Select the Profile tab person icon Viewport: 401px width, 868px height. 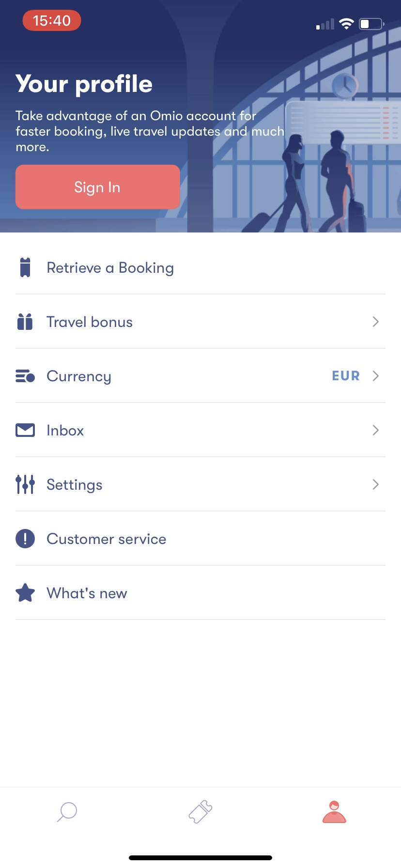click(x=334, y=812)
